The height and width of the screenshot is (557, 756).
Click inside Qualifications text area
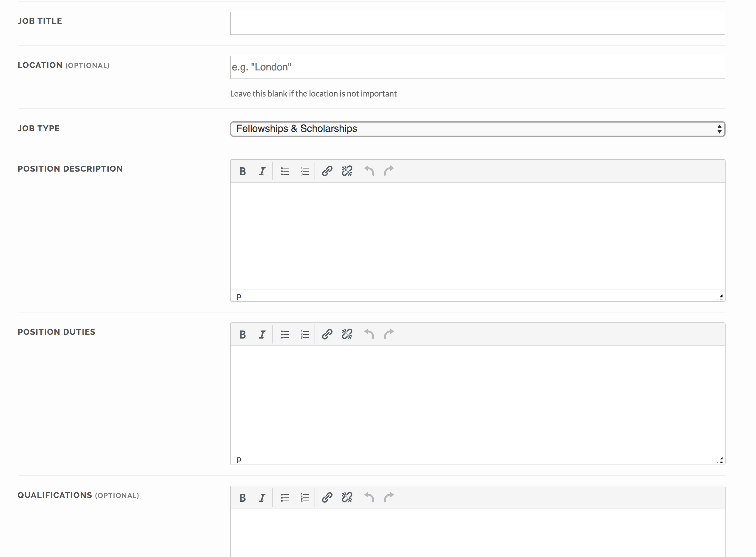477,533
